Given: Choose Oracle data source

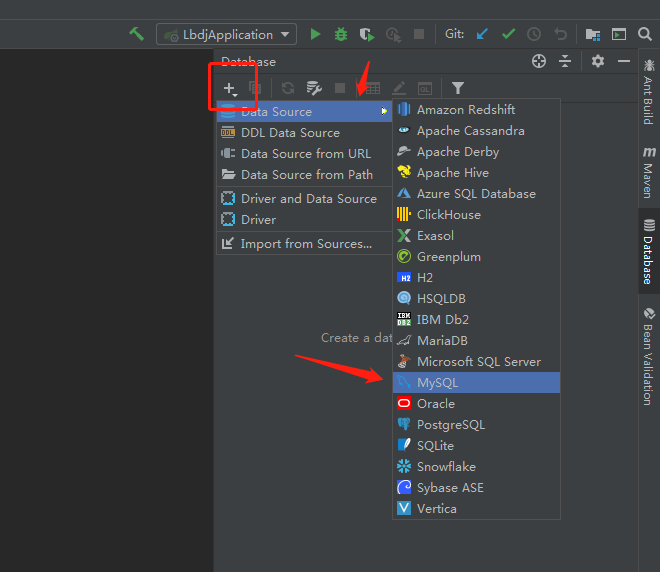Looking at the screenshot, I should coord(476,404).
